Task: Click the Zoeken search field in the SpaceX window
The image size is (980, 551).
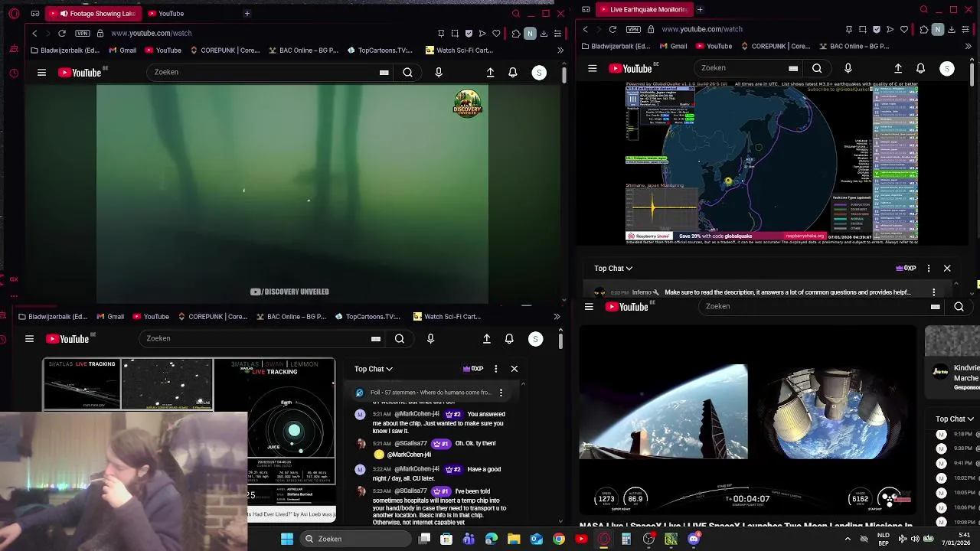Action: [x=815, y=306]
